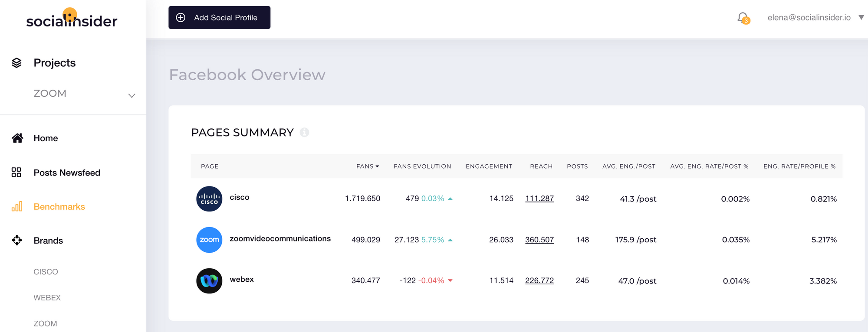Click the cisco page name
The height and width of the screenshot is (332, 868).
pos(240,197)
